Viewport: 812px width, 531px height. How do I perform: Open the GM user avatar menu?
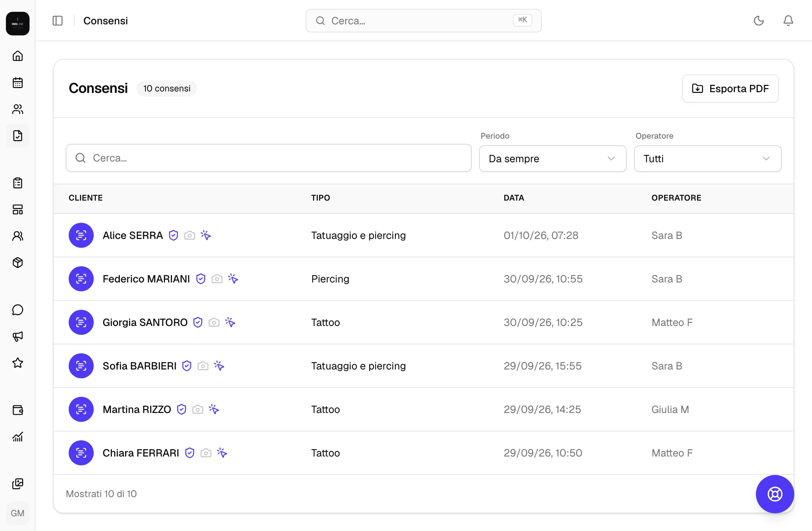pos(18,513)
